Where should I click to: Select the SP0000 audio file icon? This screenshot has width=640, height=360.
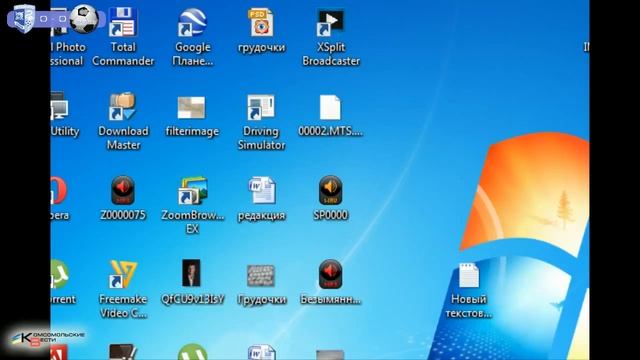(x=331, y=190)
